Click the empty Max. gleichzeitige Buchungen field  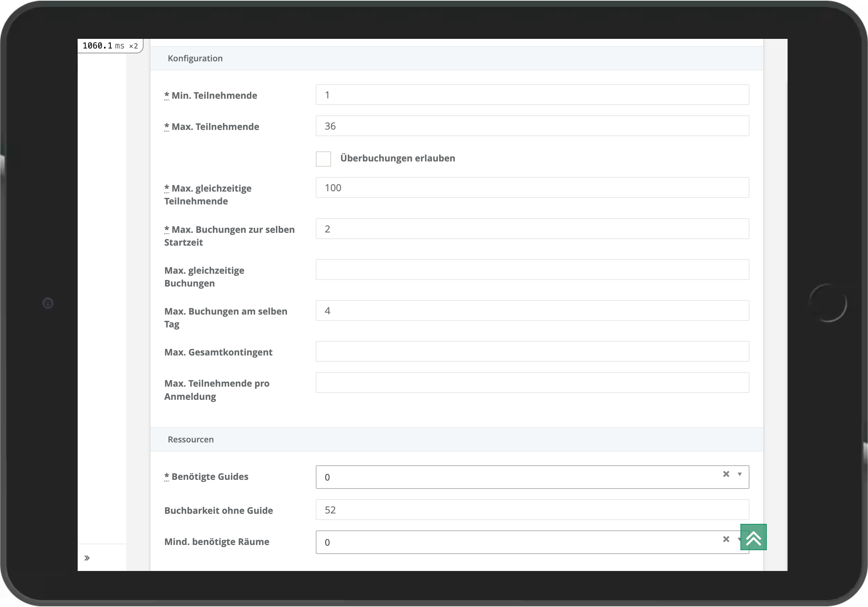point(532,270)
